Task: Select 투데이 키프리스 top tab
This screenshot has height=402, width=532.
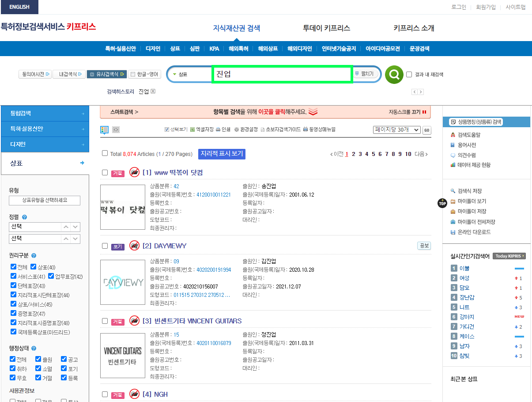Action: pyautogui.click(x=326, y=28)
